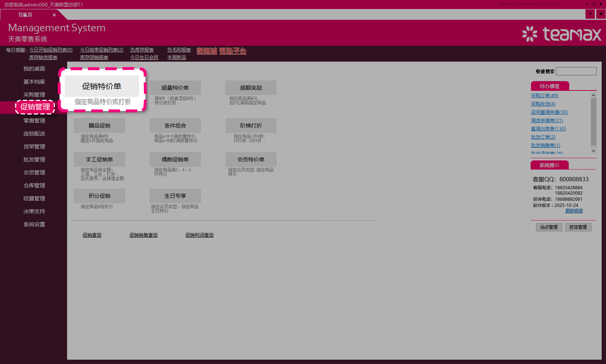
Task: Open the tab list dropdown arrow
Action: click(590, 14)
